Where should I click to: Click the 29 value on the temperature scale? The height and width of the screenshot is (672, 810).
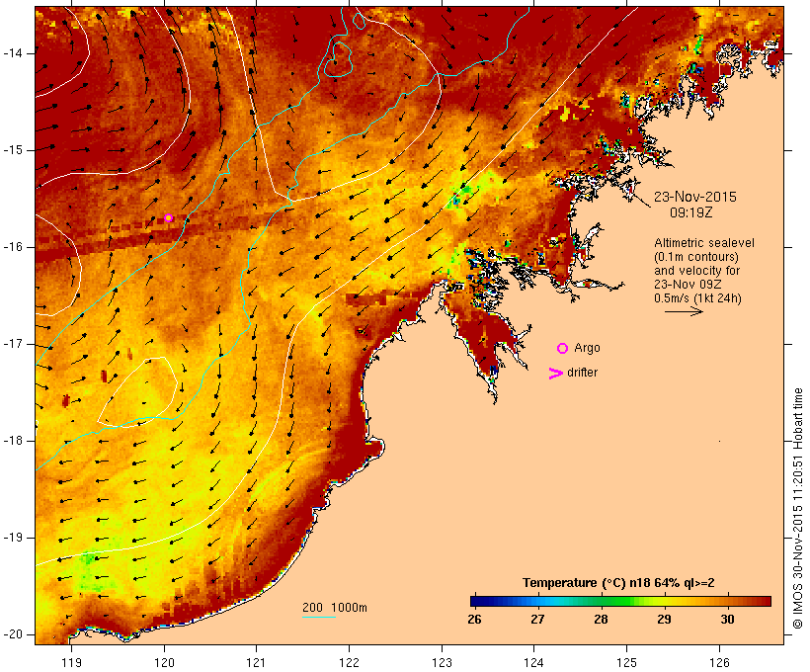coord(665,619)
